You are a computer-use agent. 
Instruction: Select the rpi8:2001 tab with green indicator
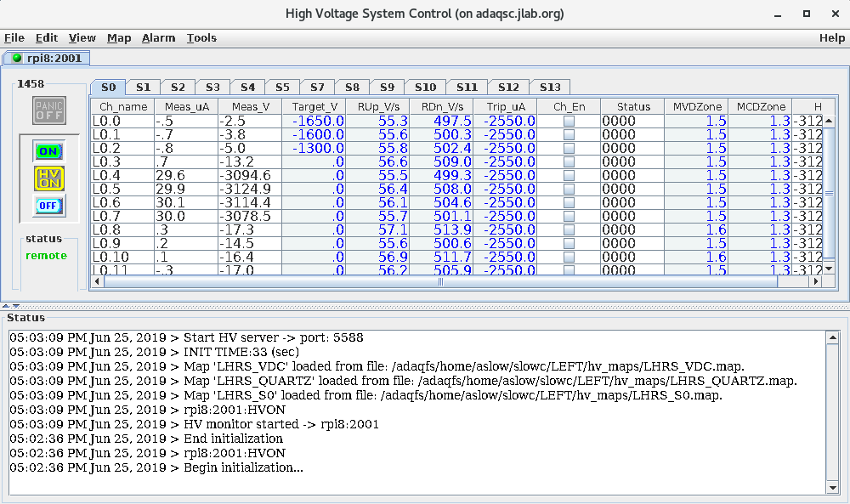47,58
